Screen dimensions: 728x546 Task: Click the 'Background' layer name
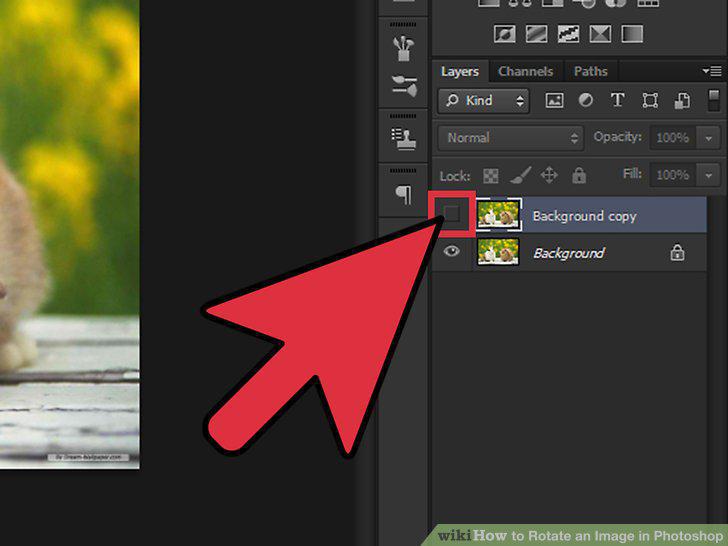[x=569, y=253]
